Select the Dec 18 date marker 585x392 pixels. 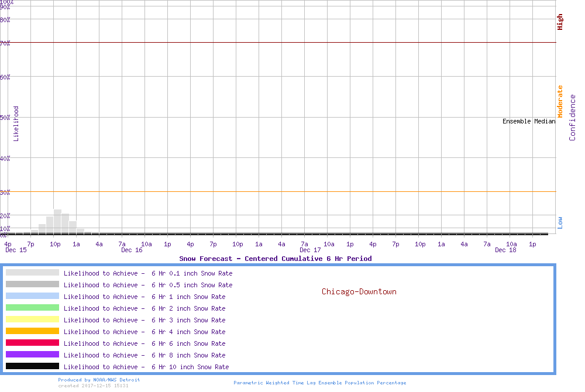[505, 250]
